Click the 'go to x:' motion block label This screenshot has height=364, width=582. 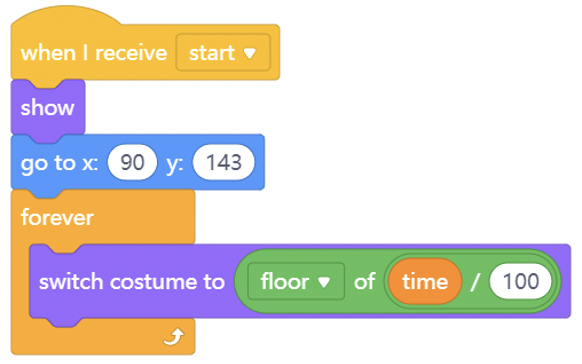(59, 163)
